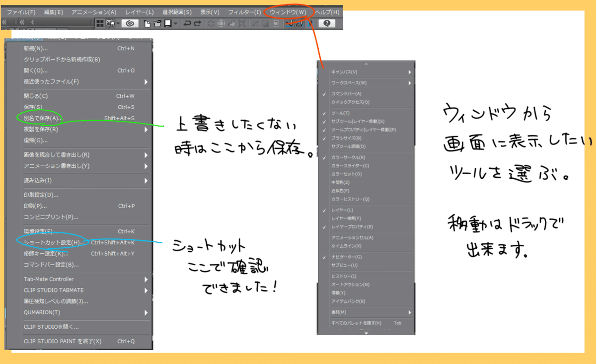Click the CLIP STUDIO spiral icon in command bar

coord(130,23)
